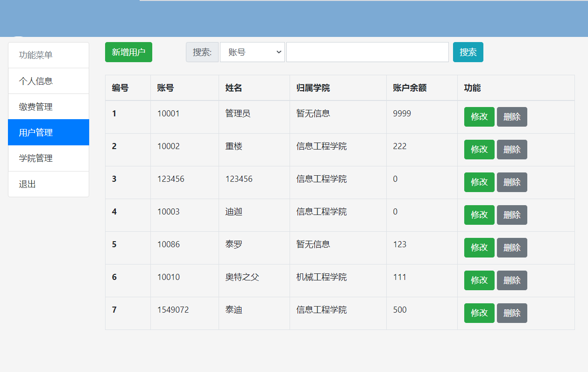588x372 pixels.
Task: Click the 搜索: label beside the dropdown
Action: pyautogui.click(x=202, y=52)
